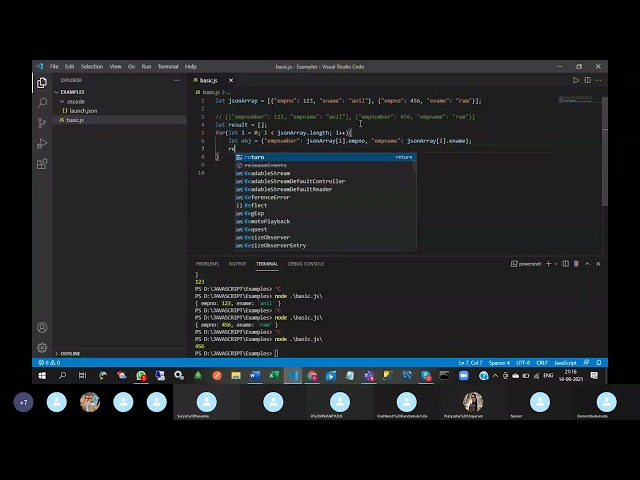
Task: Open the View menu
Action: pos(116,67)
